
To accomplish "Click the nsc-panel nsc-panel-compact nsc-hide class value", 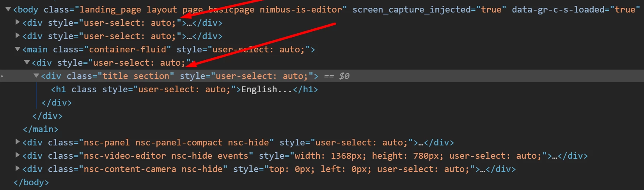I will pyautogui.click(x=176, y=143).
